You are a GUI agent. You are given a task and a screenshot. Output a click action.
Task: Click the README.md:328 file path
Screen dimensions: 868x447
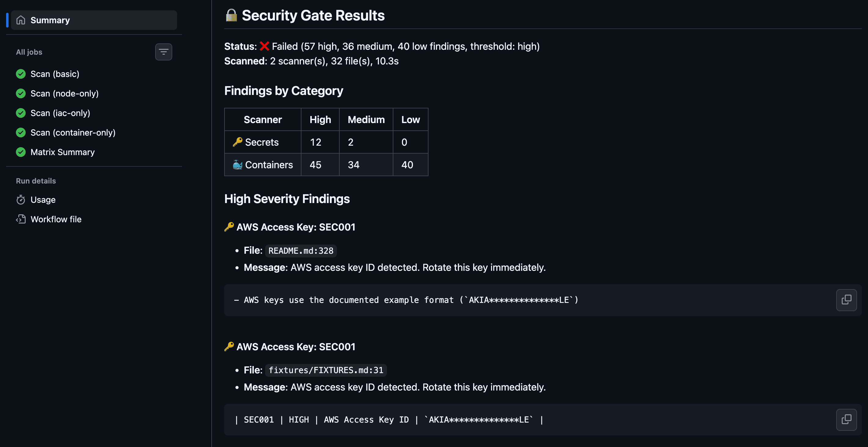point(301,250)
